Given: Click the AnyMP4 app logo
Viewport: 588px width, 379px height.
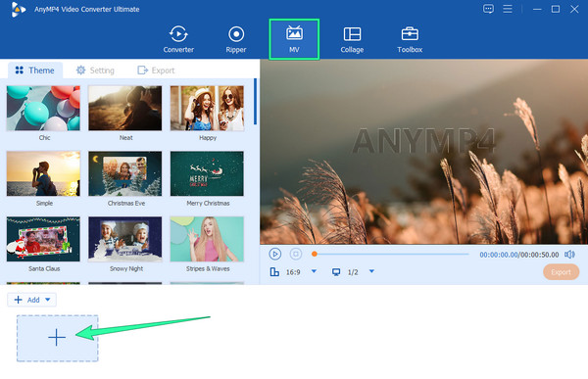Looking at the screenshot, I should click(18, 10).
